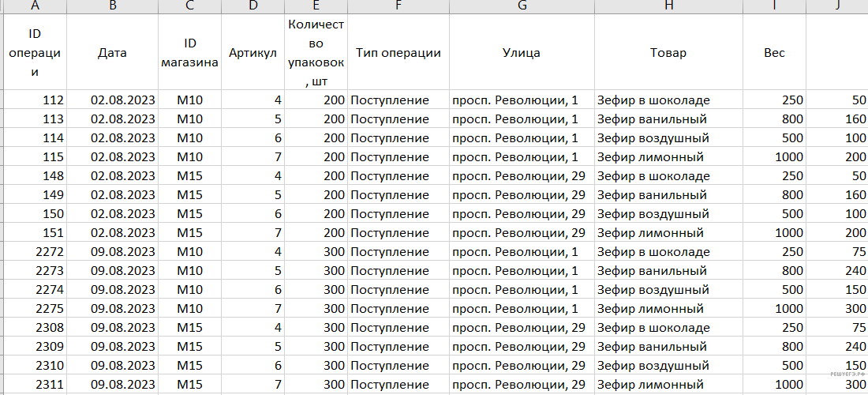This screenshot has height=395, width=868.
Task: Select the store ID cell for operation 2311
Action: [x=189, y=385]
